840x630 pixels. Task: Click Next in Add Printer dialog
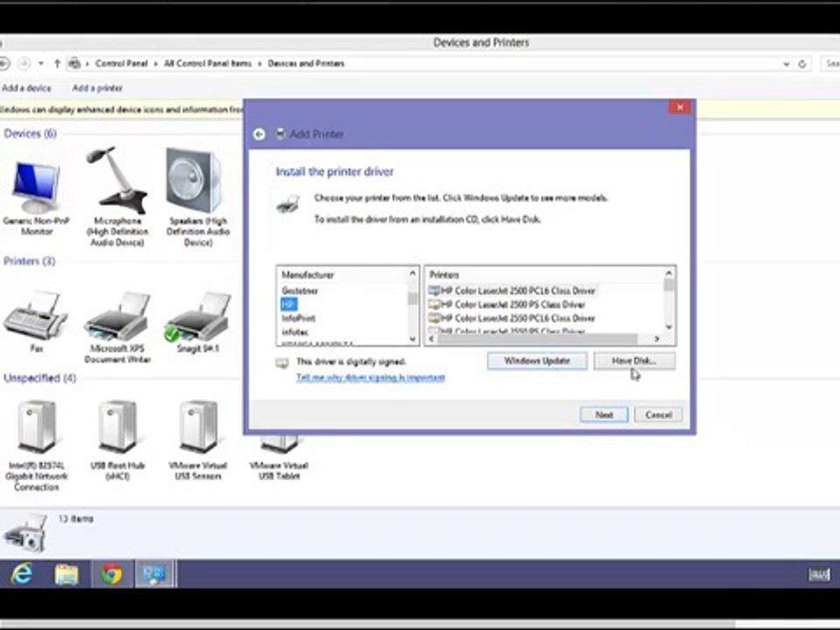[x=604, y=415]
